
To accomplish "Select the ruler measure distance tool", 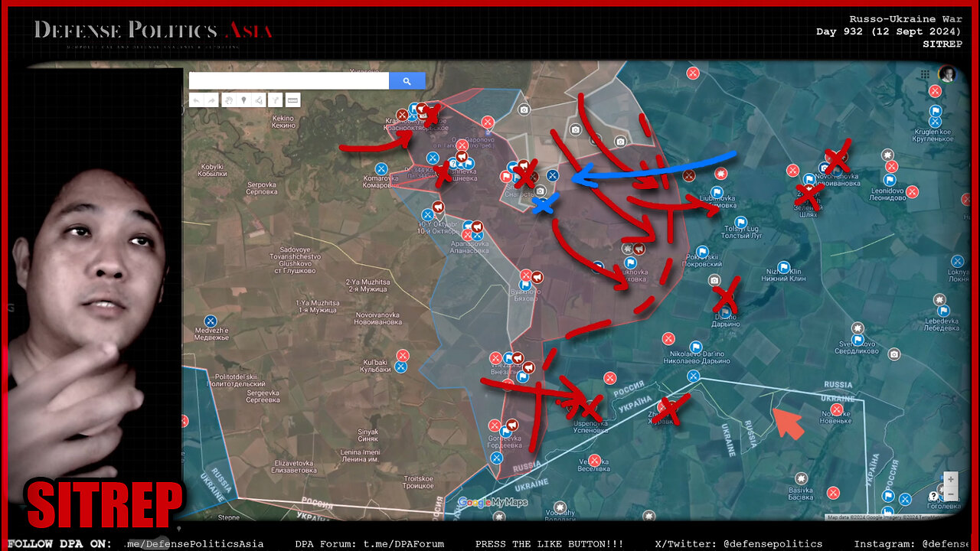I will pyautogui.click(x=292, y=100).
